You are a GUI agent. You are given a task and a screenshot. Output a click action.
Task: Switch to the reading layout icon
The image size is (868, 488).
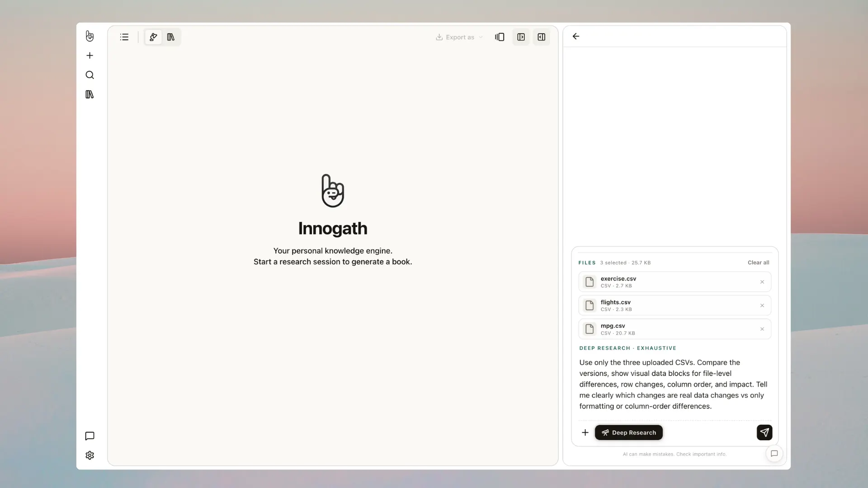click(x=500, y=37)
